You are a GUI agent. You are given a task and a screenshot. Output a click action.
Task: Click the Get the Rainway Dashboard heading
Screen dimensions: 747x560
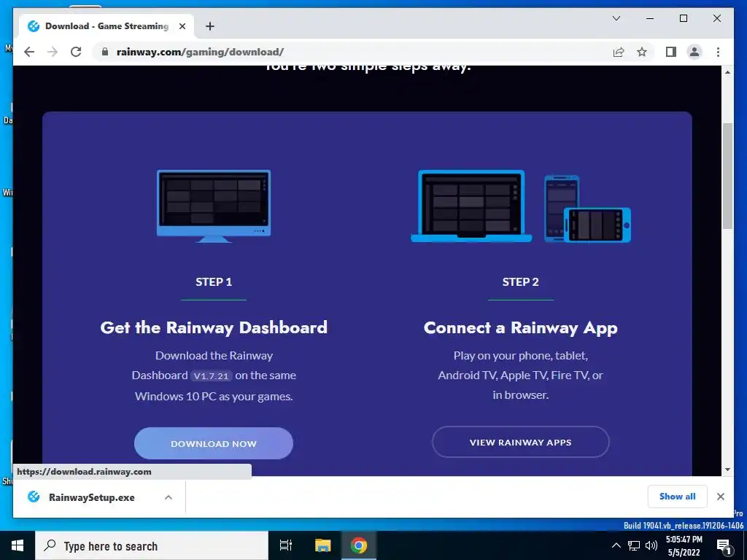(x=214, y=327)
